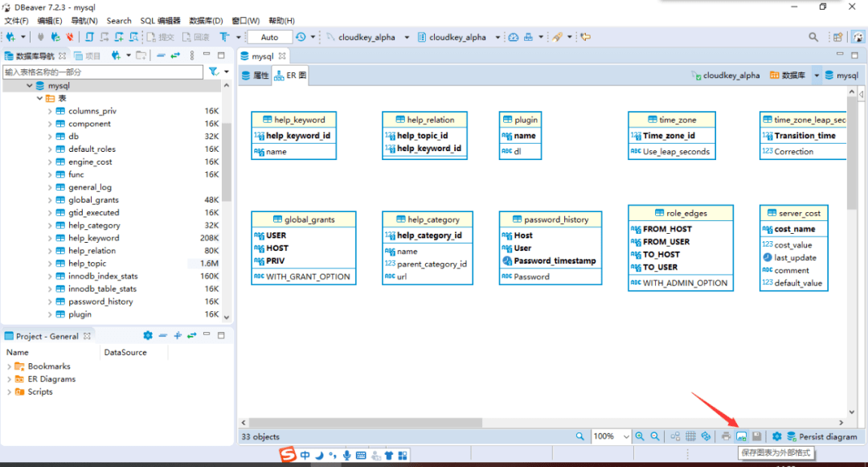
Task: Click mysql breadcrumb in editor header
Action: pos(841,76)
